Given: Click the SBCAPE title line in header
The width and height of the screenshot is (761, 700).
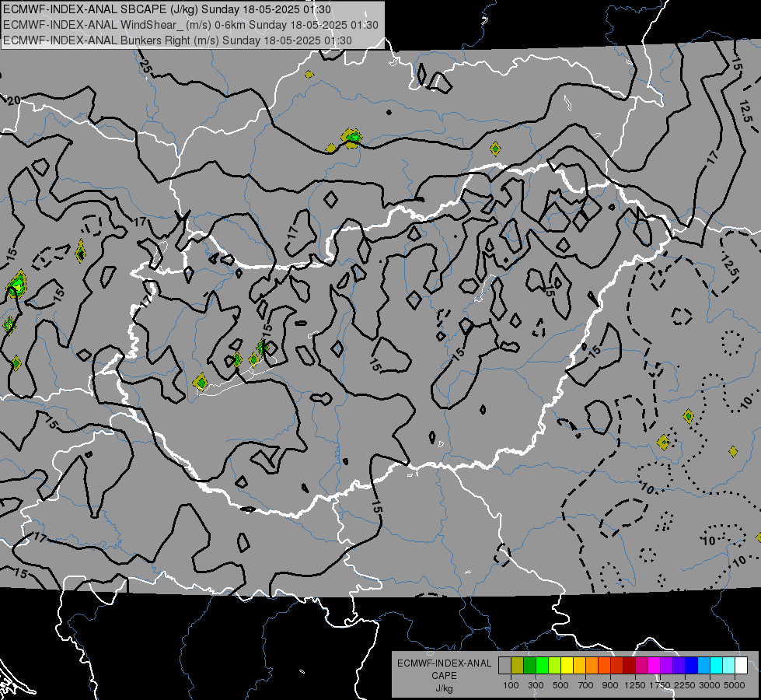Looking at the screenshot, I should click(167, 9).
